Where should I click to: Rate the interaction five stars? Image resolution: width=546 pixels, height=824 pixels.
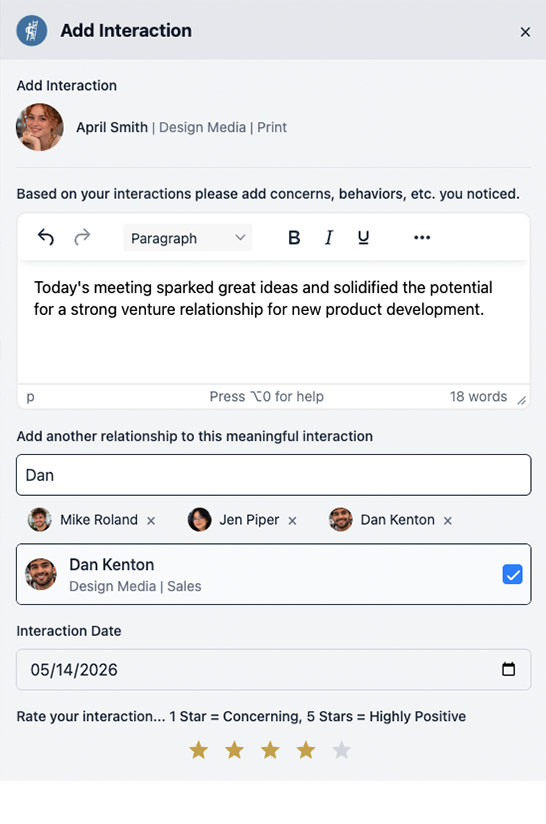coord(342,750)
